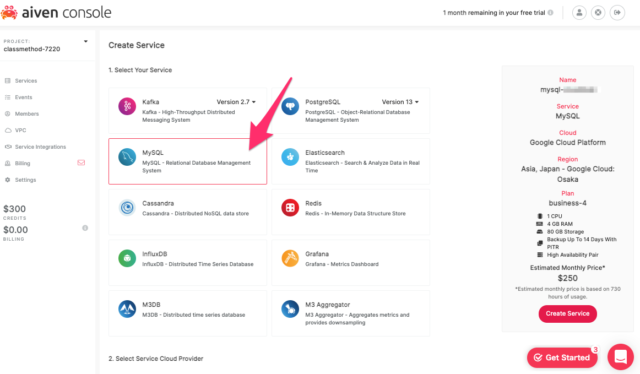The height and width of the screenshot is (374, 640).
Task: Expand the Kafka Version 2.7 dropdown
Action: pyautogui.click(x=236, y=102)
